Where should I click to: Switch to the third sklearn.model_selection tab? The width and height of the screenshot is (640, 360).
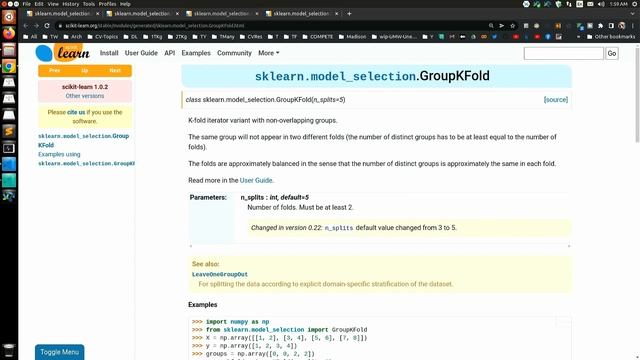(x=221, y=13)
